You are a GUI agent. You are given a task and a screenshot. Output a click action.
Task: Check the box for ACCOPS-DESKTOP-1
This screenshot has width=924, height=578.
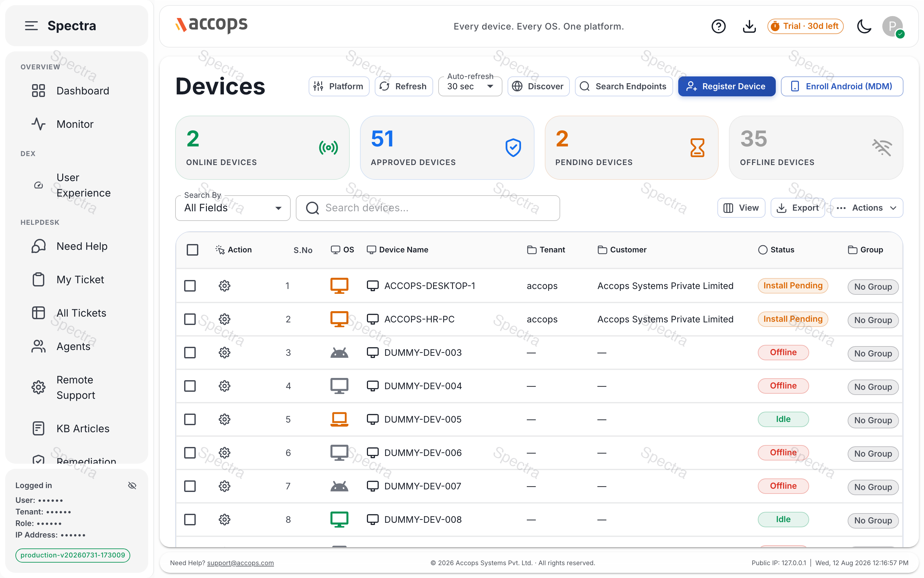click(x=190, y=285)
